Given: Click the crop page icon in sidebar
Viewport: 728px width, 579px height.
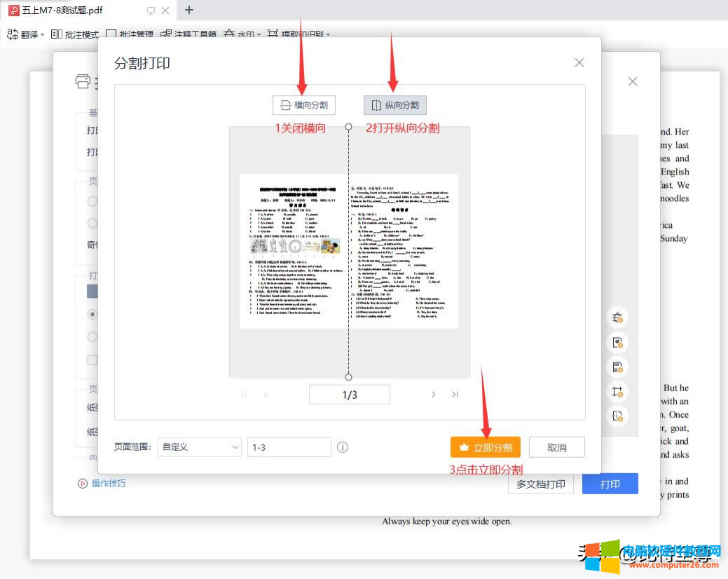Looking at the screenshot, I should [x=617, y=392].
